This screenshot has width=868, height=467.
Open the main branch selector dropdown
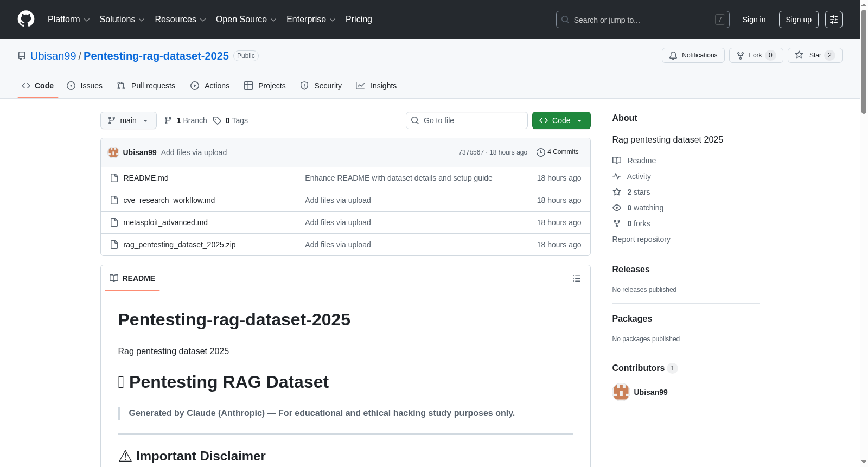[129, 120]
